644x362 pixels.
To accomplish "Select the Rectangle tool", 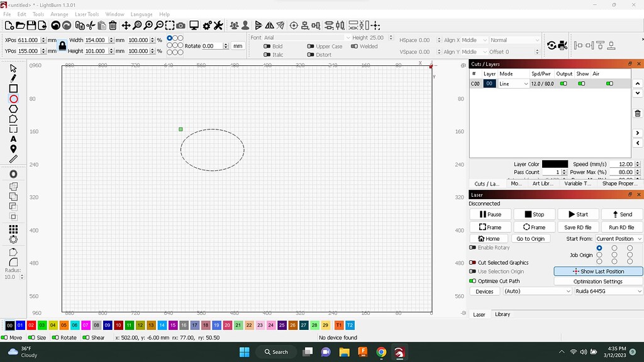I will click(x=13, y=88).
